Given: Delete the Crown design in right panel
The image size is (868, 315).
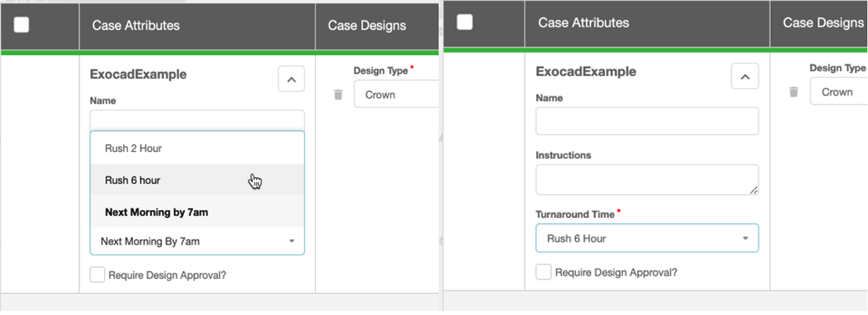Looking at the screenshot, I should coord(794,92).
